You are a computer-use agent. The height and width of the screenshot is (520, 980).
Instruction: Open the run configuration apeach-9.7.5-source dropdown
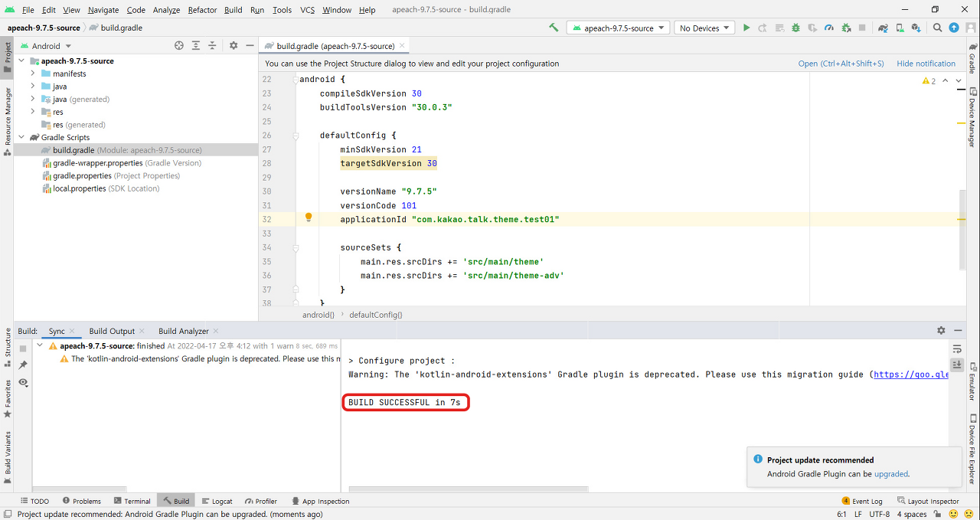coord(618,27)
